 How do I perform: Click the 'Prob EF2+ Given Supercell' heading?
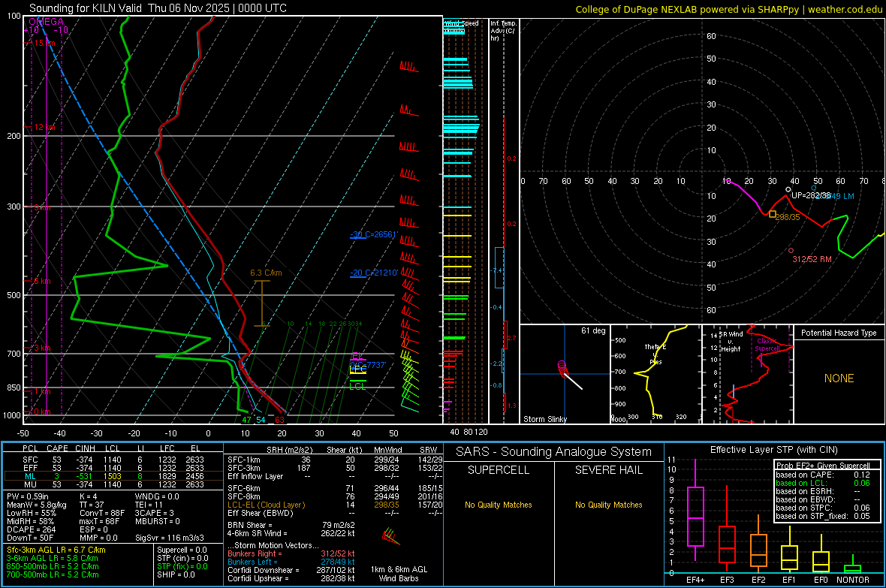(823, 466)
